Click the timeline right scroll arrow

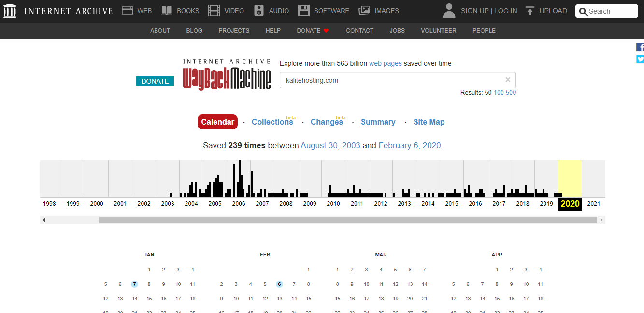(x=601, y=220)
